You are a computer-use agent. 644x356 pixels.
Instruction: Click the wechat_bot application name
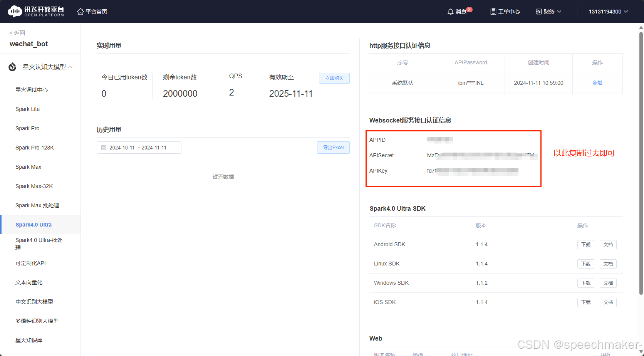click(29, 44)
